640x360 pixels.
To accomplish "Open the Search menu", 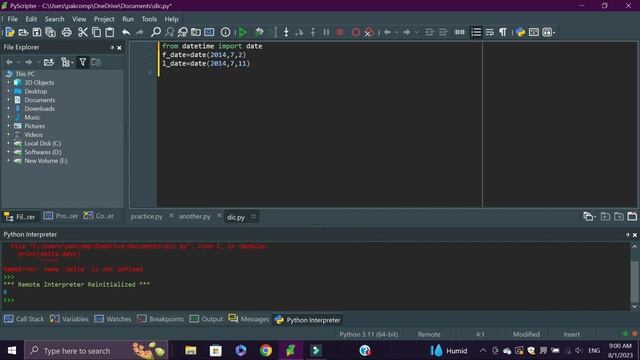I will (54, 19).
